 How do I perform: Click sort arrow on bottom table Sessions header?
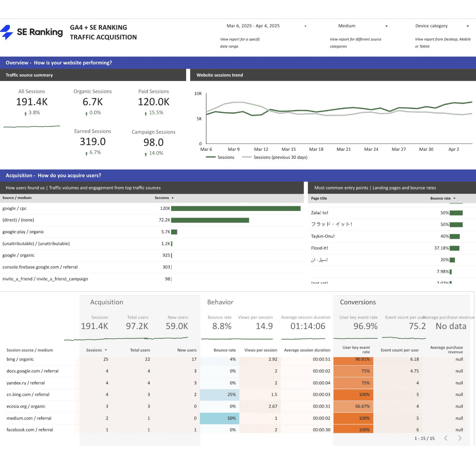click(x=106, y=350)
